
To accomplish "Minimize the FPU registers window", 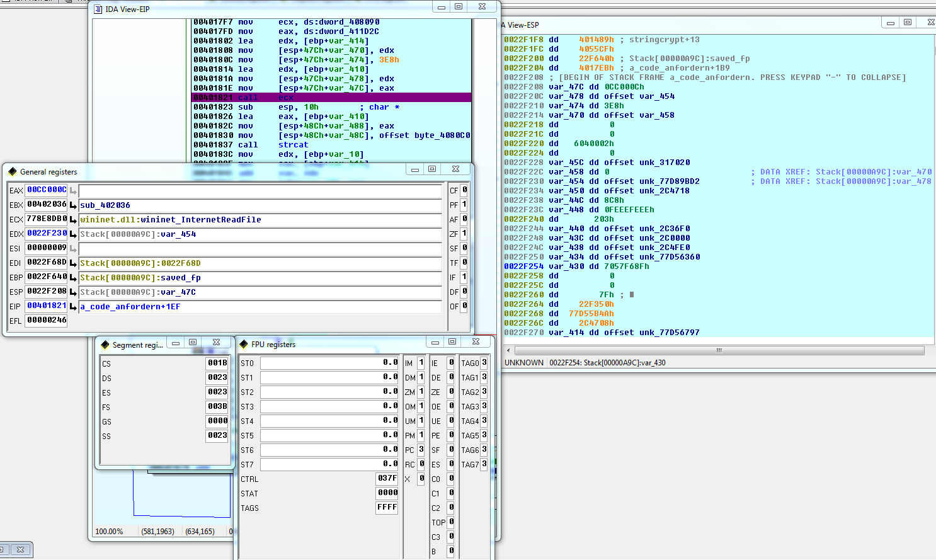I will pos(435,342).
